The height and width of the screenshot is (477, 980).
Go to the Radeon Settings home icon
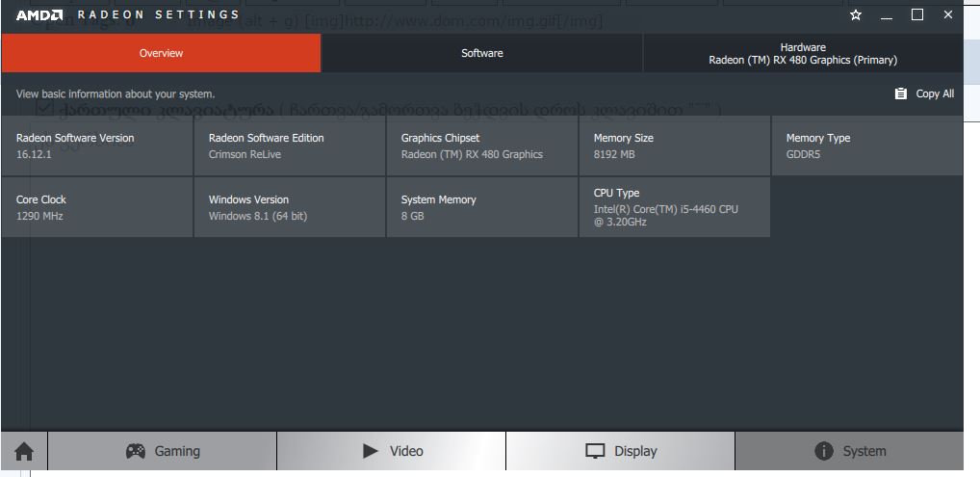coord(24,451)
